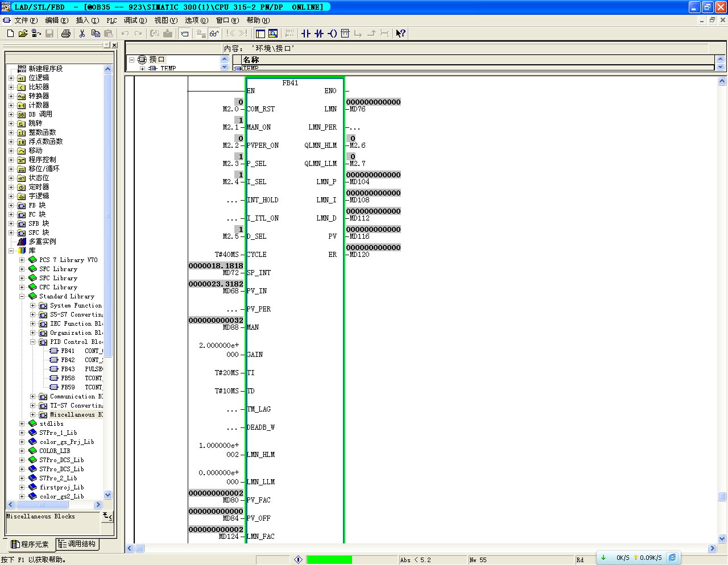Click the app icon in the title bar

(x=6, y=7)
